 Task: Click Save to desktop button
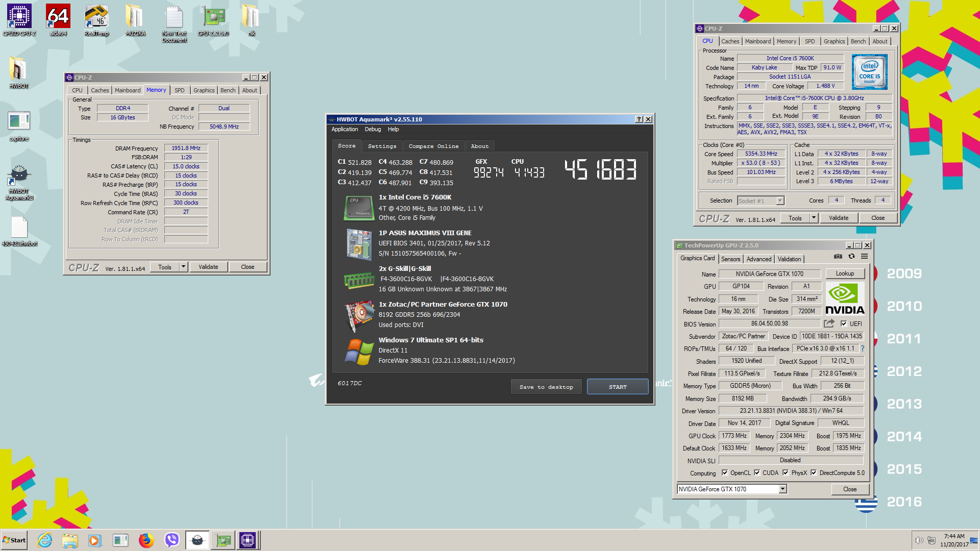pos(546,387)
